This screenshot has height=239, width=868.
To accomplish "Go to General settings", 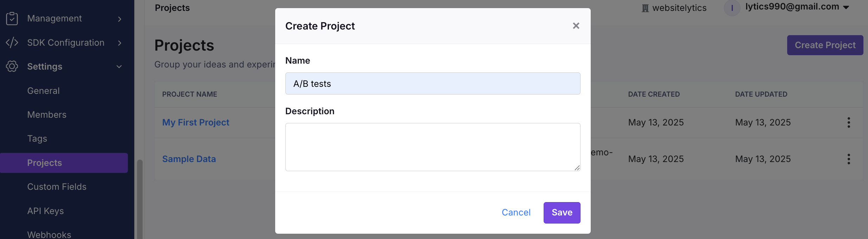I will (44, 91).
